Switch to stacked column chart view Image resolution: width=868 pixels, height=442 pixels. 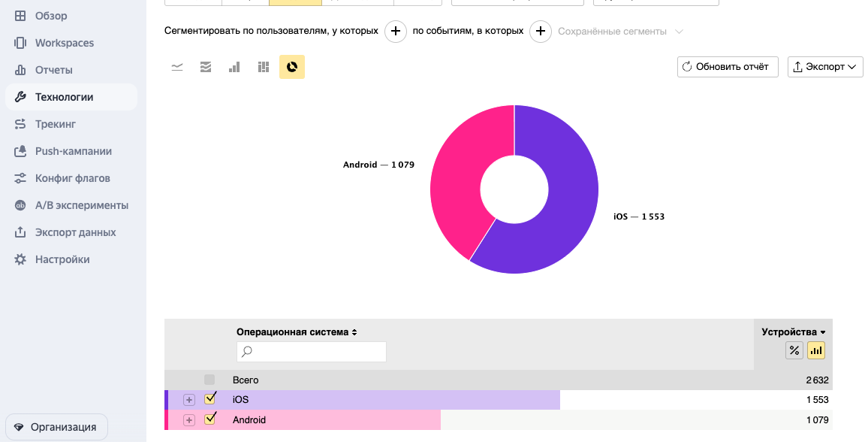(x=264, y=67)
